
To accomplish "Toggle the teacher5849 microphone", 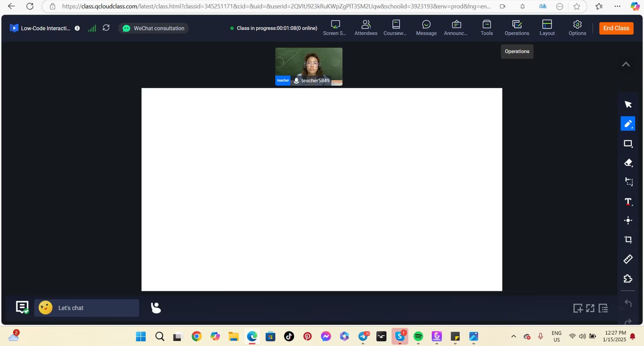I will (296, 81).
